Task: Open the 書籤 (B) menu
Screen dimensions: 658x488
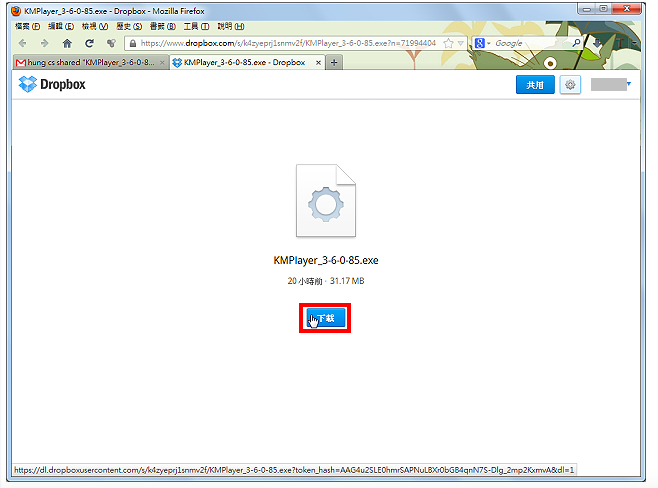Action: pos(163,26)
